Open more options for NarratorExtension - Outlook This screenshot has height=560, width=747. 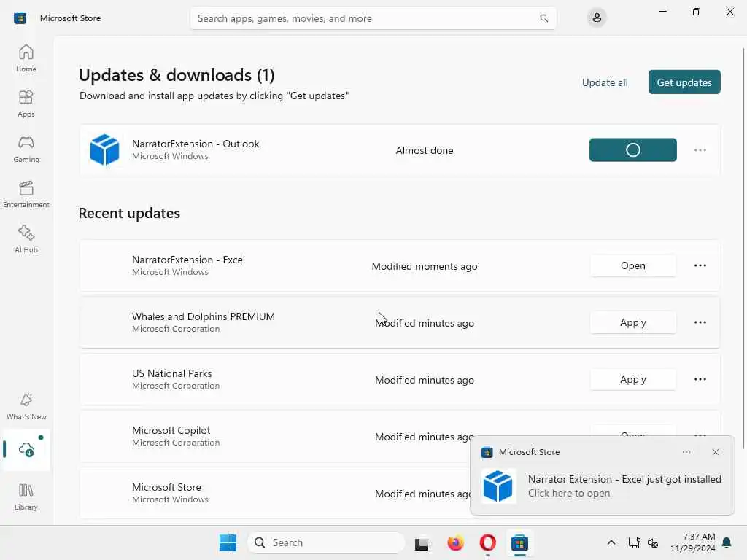[x=700, y=150]
